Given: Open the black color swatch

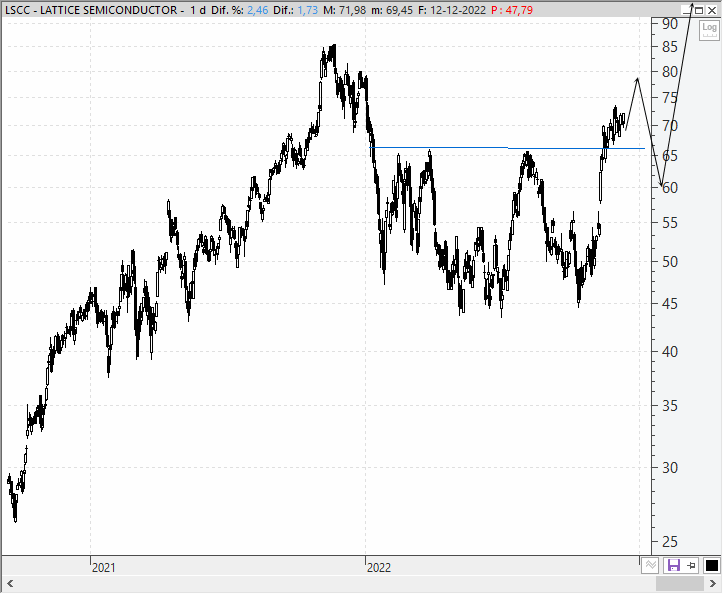Looking at the screenshot, I should tap(711, 565).
